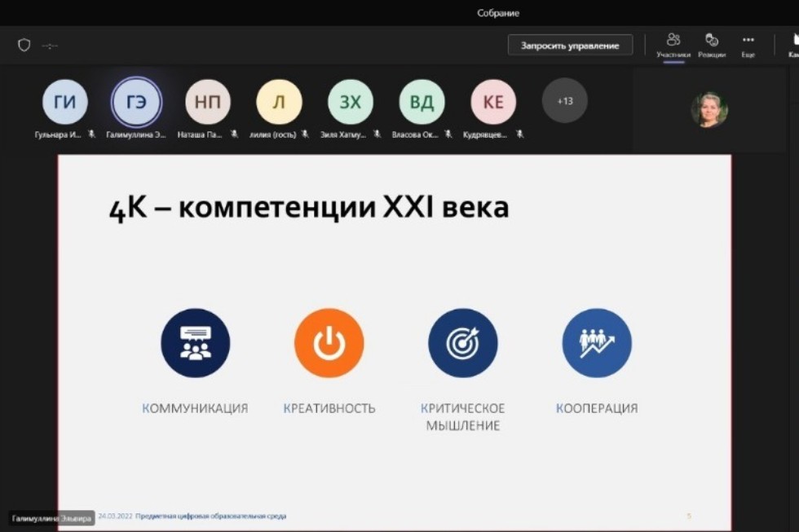Toggle the mute indicator for лилия (гость)

pyautogui.click(x=306, y=134)
